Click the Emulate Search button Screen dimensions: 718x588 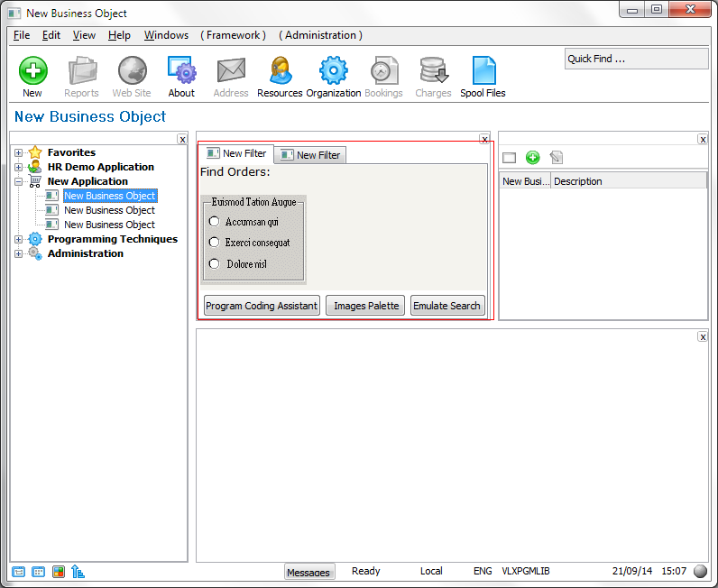point(446,306)
